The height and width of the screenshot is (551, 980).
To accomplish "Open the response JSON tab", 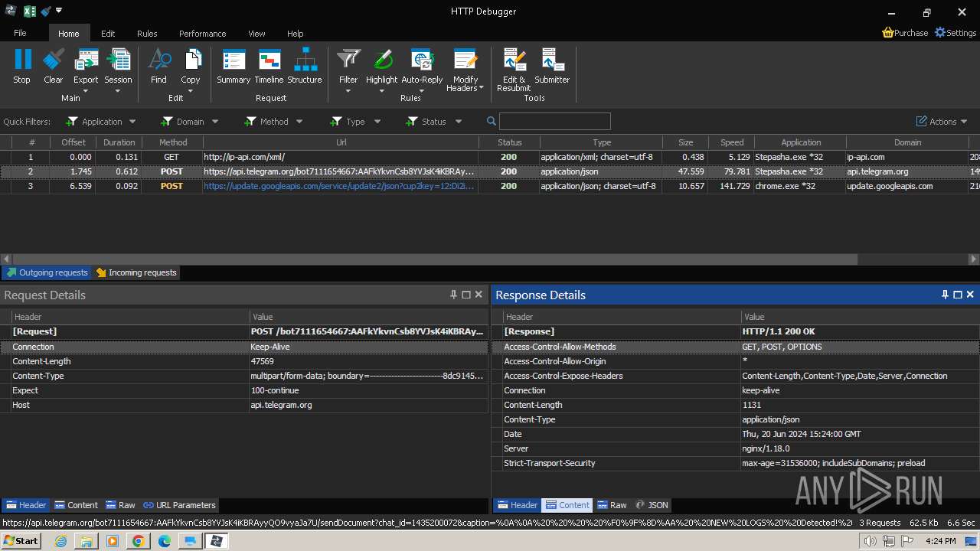I will (x=652, y=505).
